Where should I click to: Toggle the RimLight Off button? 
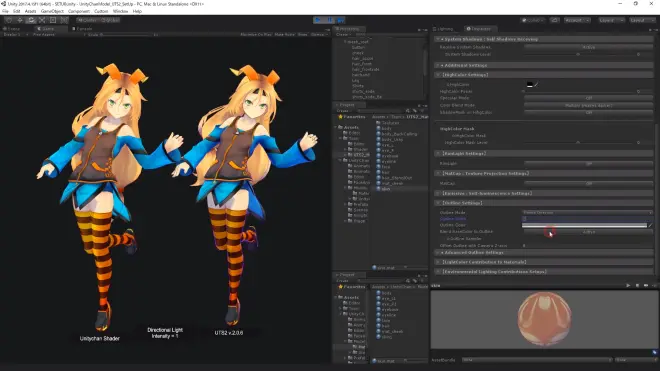tap(588, 163)
